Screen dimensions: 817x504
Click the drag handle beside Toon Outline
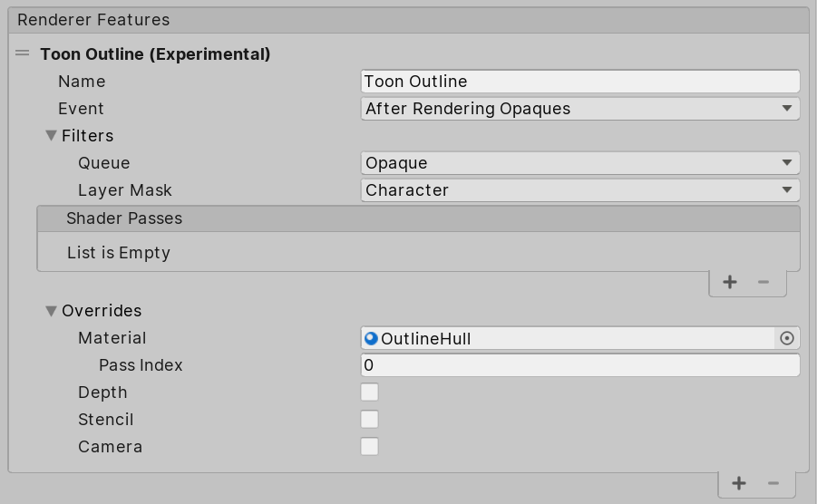[23, 53]
